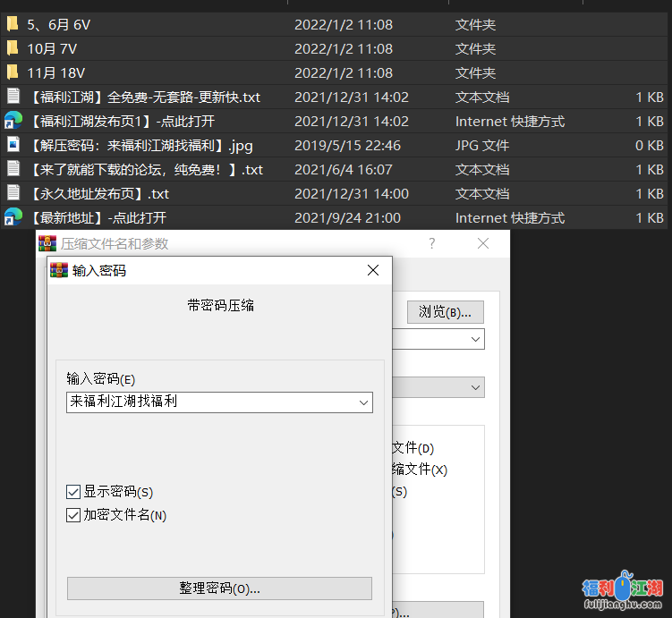Open the second dropdown in the compression dialog
This screenshot has width=672, height=618.
pyautogui.click(x=475, y=387)
